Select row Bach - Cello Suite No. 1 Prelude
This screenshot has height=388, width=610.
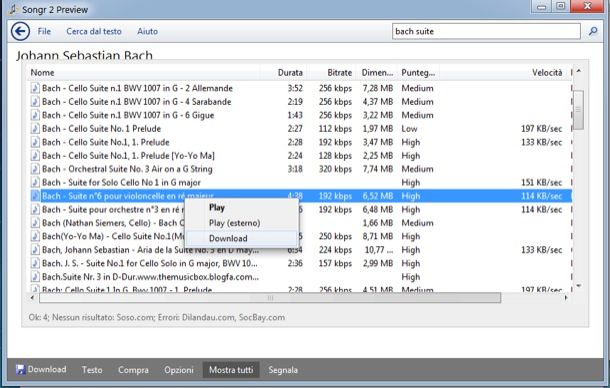(300, 128)
